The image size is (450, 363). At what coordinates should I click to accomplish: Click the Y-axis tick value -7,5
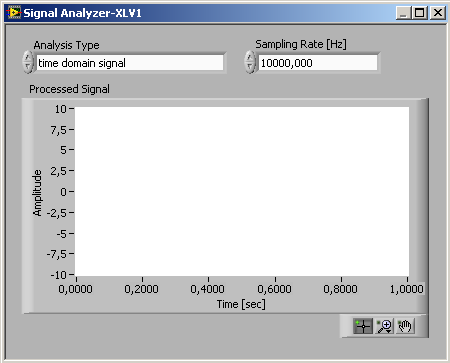click(x=57, y=254)
